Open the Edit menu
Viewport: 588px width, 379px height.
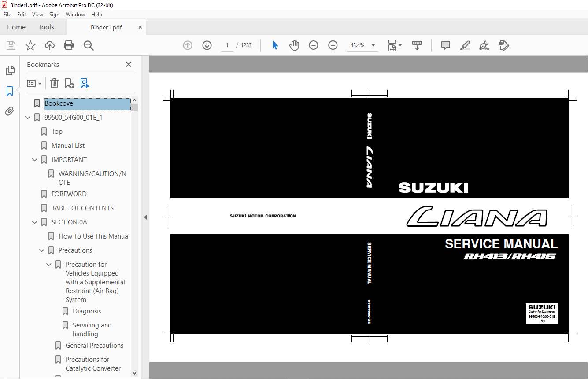[x=22, y=15]
